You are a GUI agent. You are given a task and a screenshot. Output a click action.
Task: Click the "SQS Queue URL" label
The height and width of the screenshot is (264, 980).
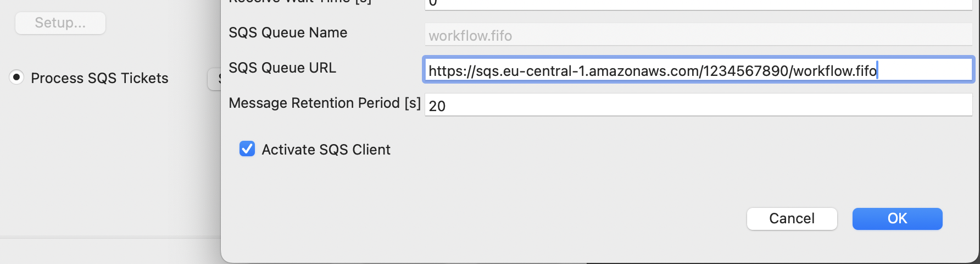(x=282, y=68)
